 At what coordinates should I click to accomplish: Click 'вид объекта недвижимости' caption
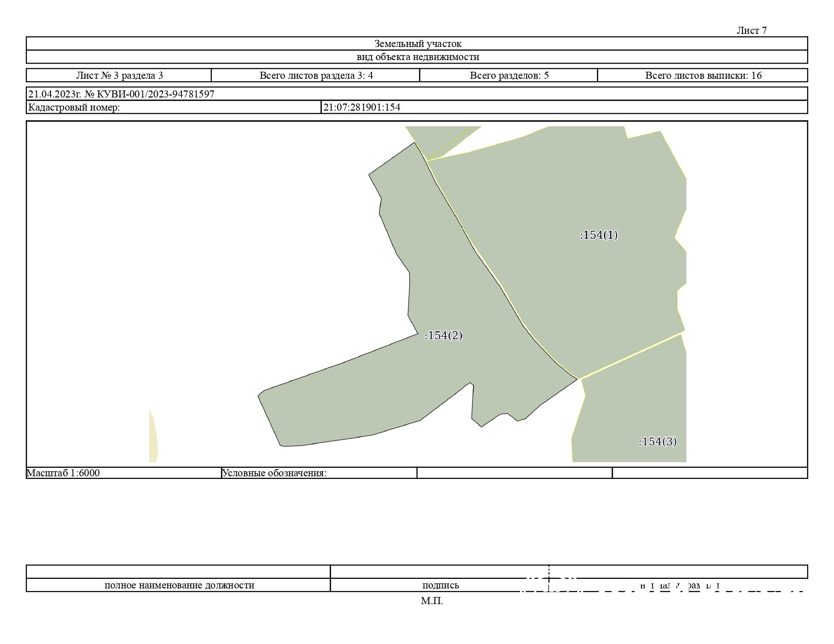pos(418,57)
